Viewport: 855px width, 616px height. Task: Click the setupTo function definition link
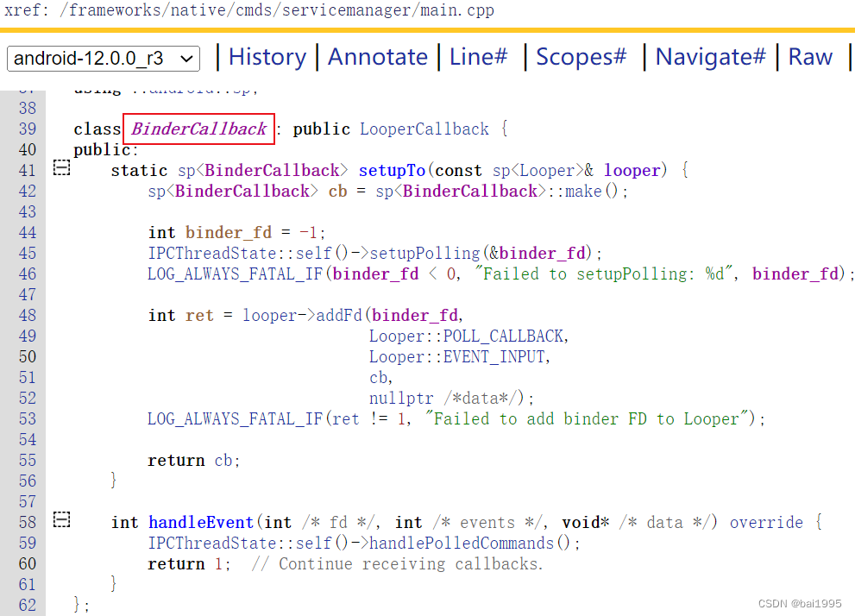pos(392,170)
